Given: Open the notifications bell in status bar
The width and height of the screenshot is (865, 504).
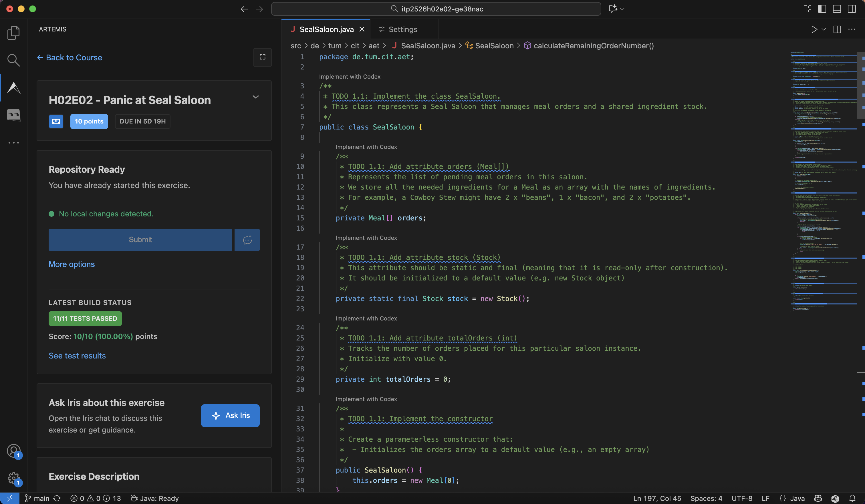Looking at the screenshot, I should point(852,498).
